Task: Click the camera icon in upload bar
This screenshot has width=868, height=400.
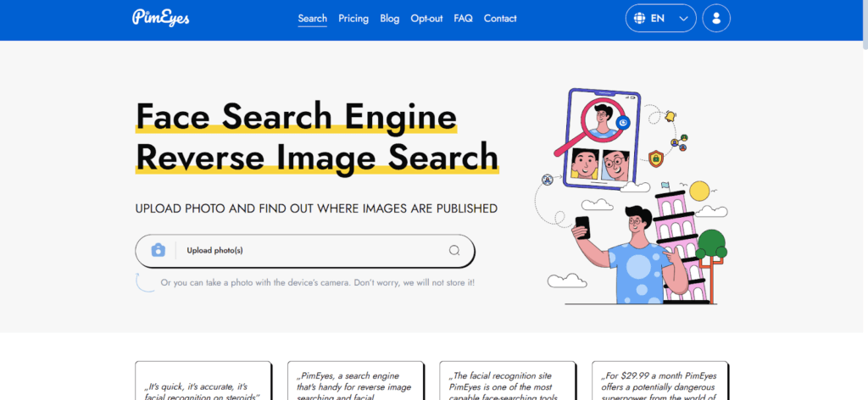Action: pyautogui.click(x=159, y=250)
